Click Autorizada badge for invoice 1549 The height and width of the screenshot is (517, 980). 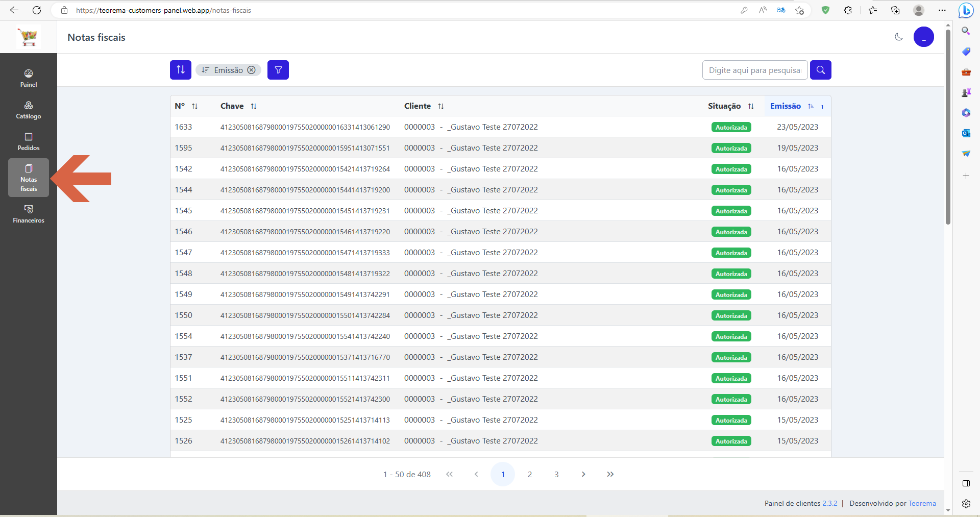coord(731,294)
